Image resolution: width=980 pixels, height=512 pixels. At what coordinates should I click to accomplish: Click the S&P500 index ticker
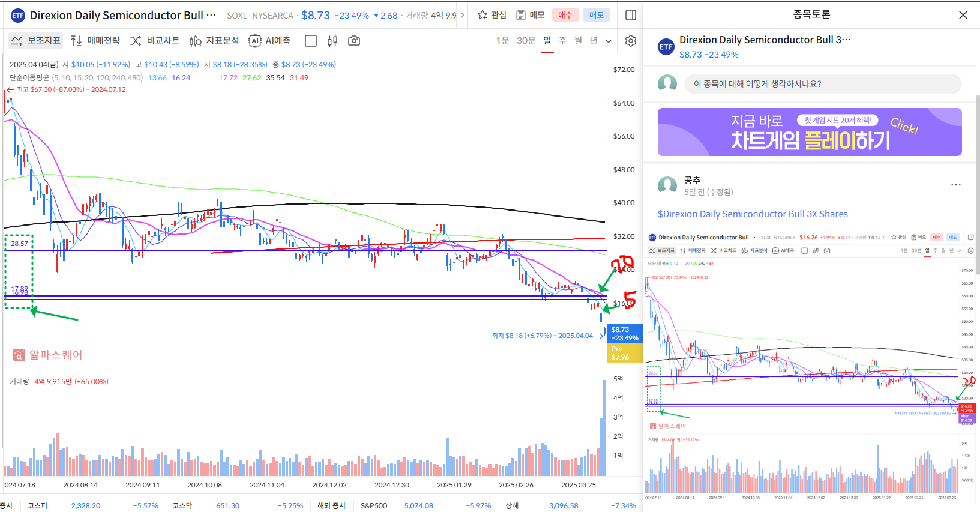[373, 506]
